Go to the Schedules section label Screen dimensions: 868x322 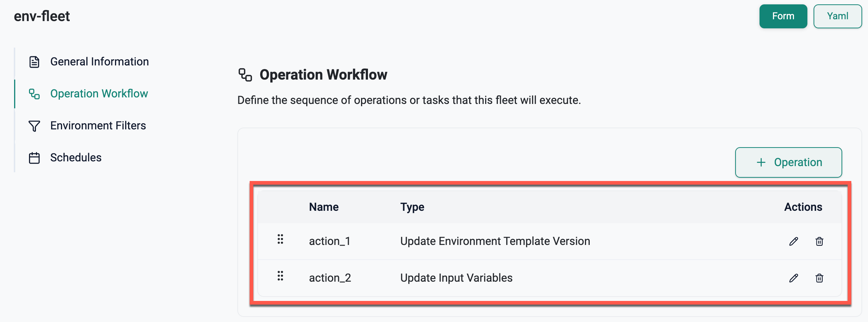(x=76, y=158)
